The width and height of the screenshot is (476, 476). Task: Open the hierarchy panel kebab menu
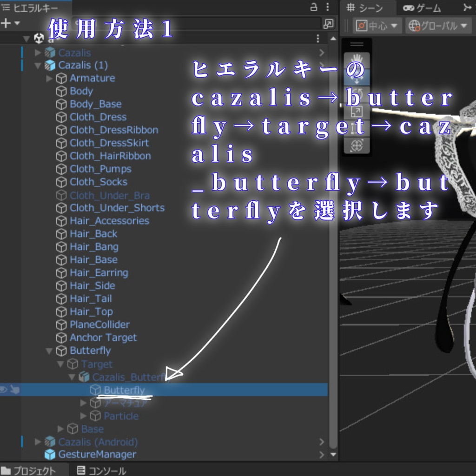point(327,6)
